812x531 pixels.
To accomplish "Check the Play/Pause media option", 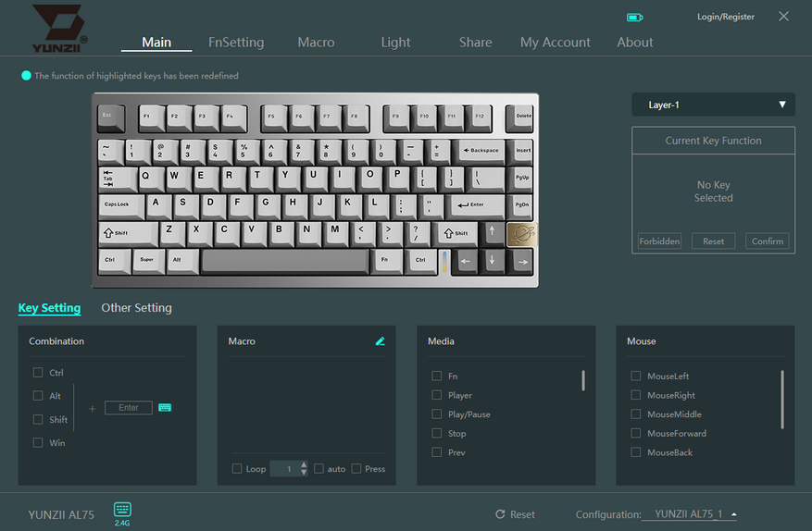I will pyautogui.click(x=436, y=414).
